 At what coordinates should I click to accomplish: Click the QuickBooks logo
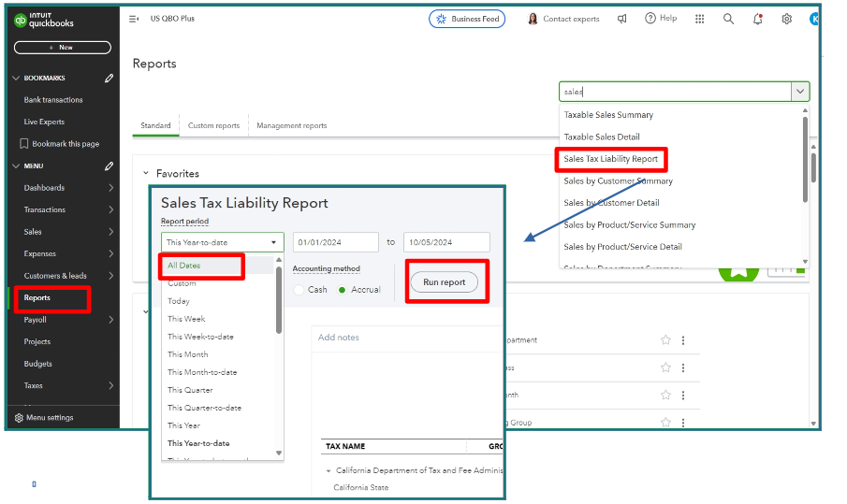click(x=44, y=20)
